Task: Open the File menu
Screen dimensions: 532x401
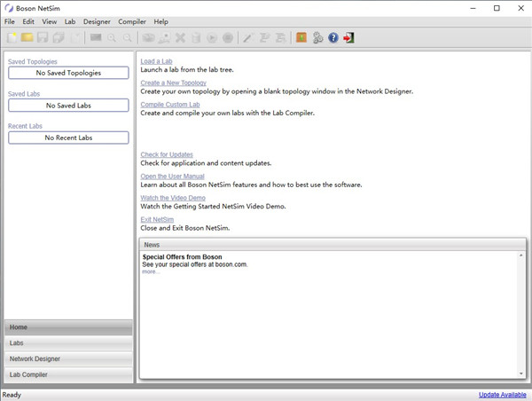Action: pyautogui.click(x=10, y=21)
